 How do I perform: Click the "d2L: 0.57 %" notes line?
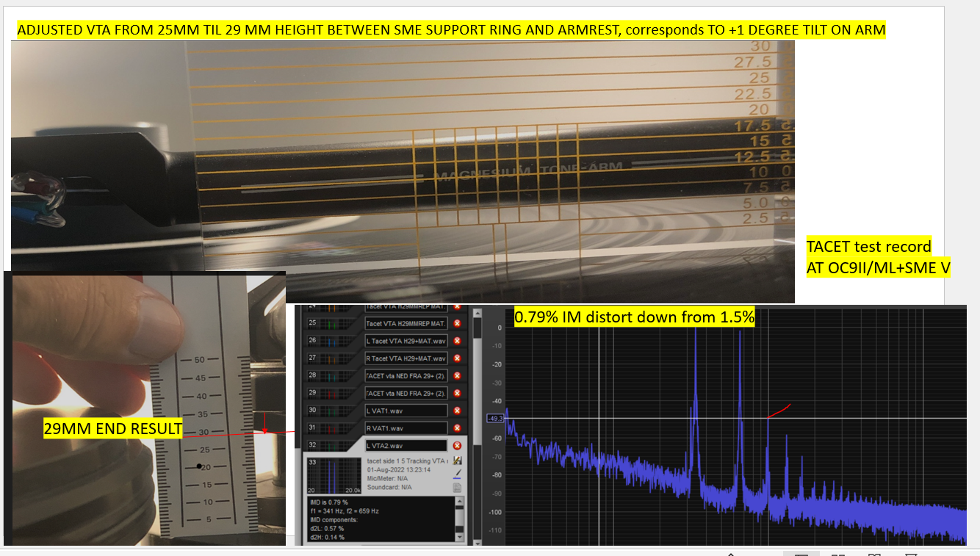pyautogui.click(x=328, y=529)
